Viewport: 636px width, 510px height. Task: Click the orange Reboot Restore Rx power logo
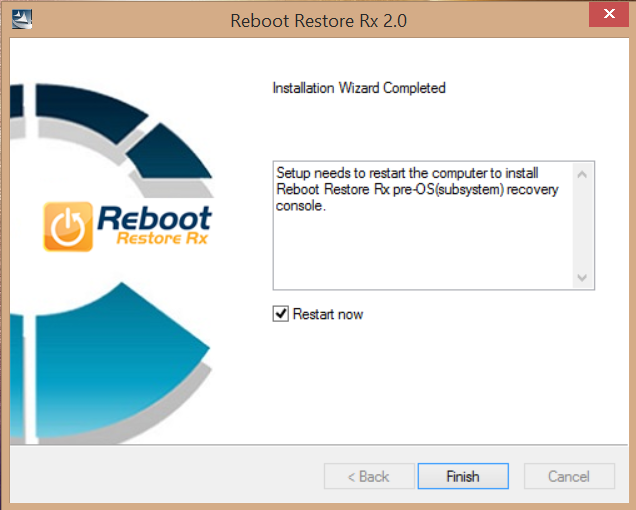(x=68, y=226)
